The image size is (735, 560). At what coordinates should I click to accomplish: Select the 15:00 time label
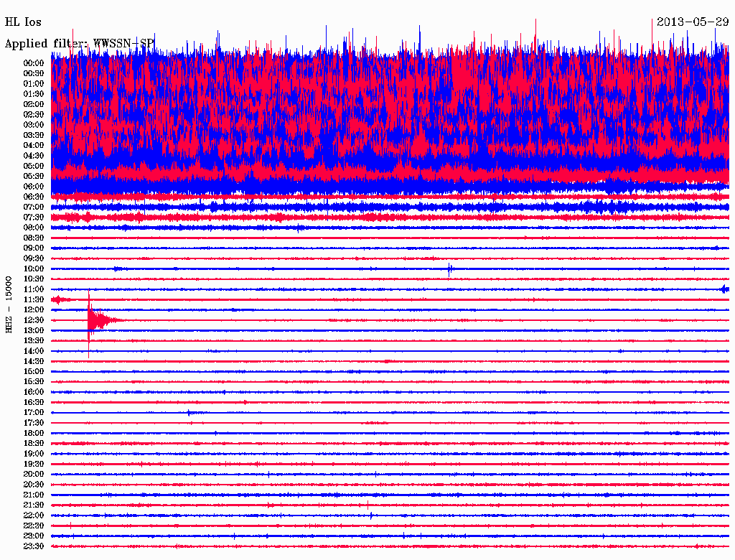(33, 371)
